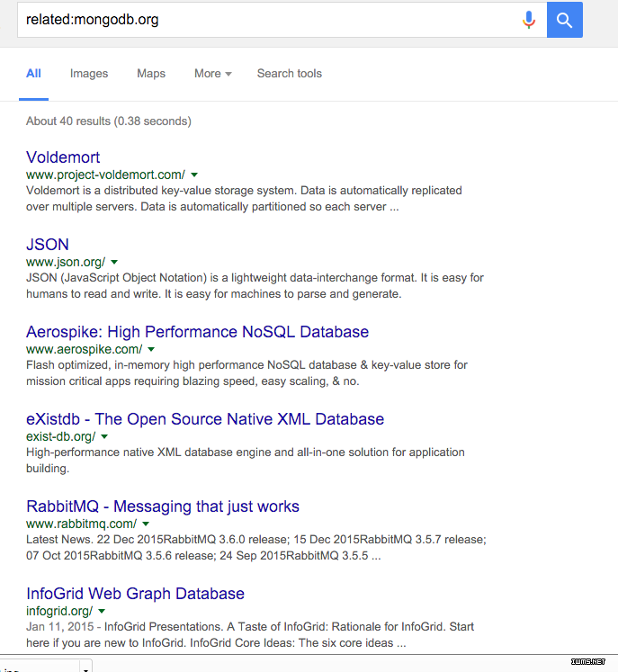This screenshot has height=672, width=618.
Task: Click the High-performance native XML snippet text
Action: (246, 461)
